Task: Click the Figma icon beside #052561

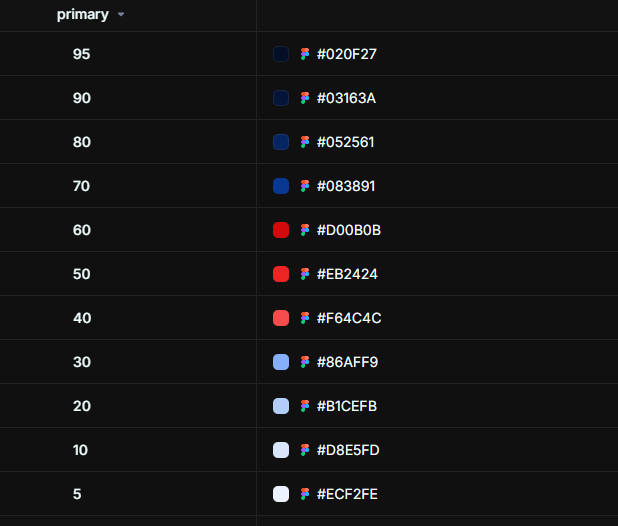Action: point(305,142)
